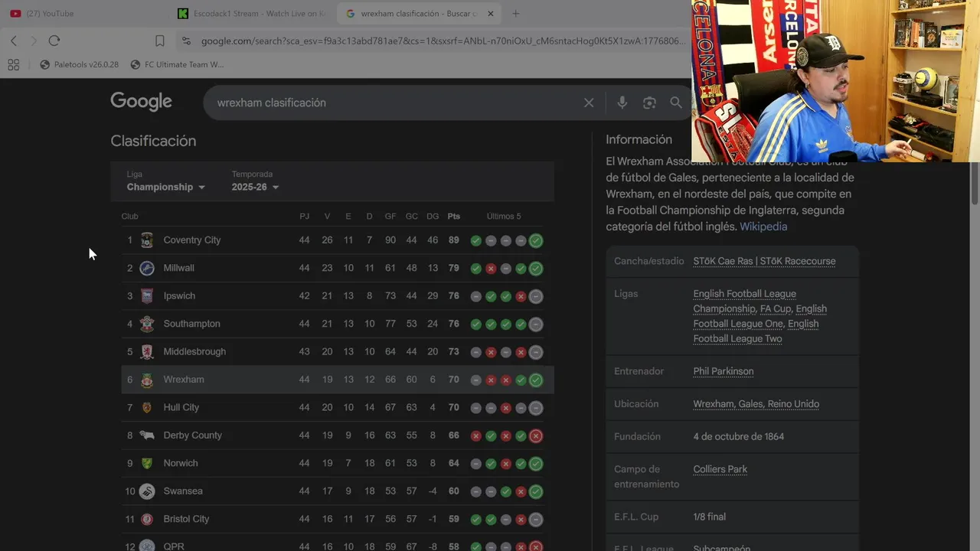The height and width of the screenshot is (551, 980).
Task: Click Hull City club crest
Action: pos(147,408)
